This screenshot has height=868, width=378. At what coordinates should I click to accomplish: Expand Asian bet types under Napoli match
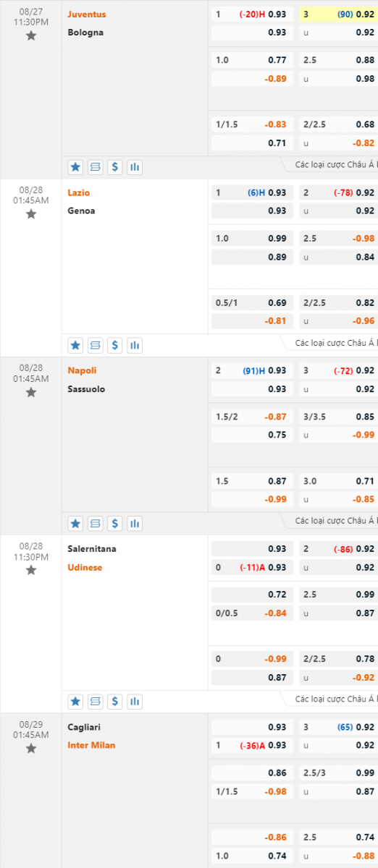click(336, 521)
